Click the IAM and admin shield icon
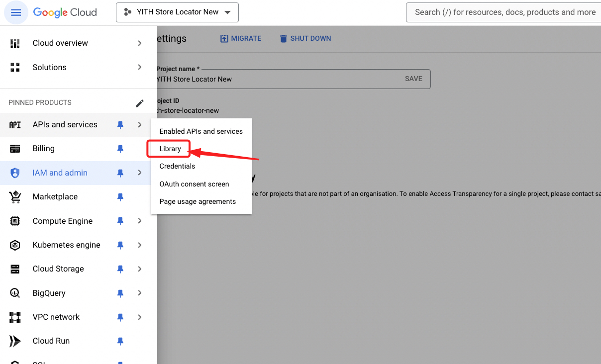This screenshot has width=601, height=364. coord(15,173)
